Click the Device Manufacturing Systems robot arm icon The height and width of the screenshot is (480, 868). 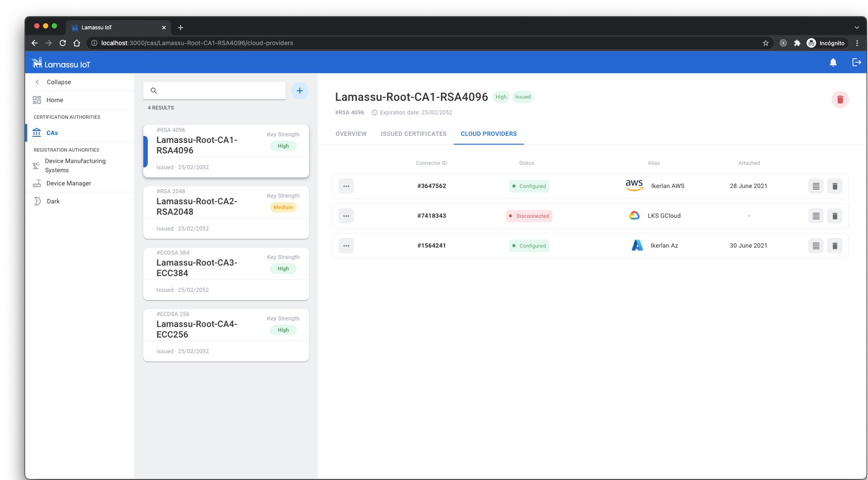click(x=36, y=166)
